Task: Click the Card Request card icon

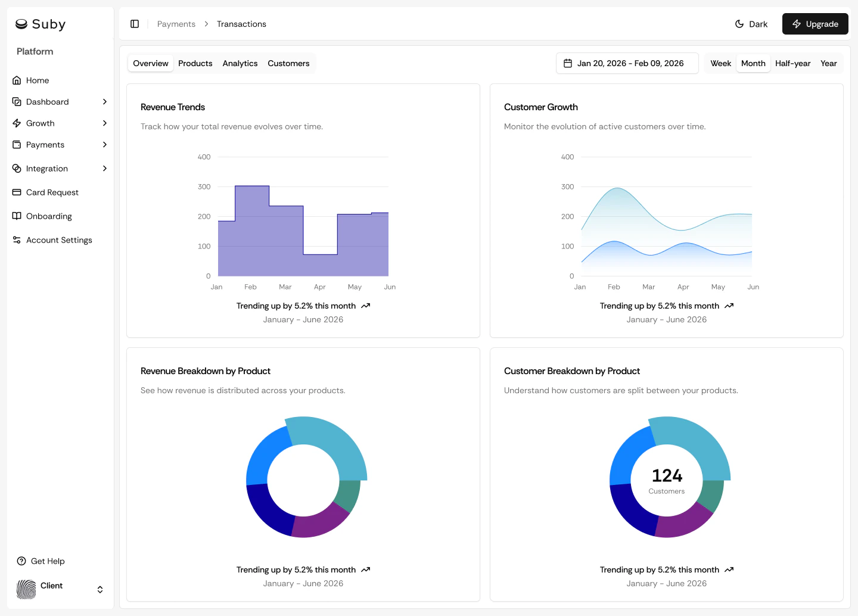Action: click(17, 192)
